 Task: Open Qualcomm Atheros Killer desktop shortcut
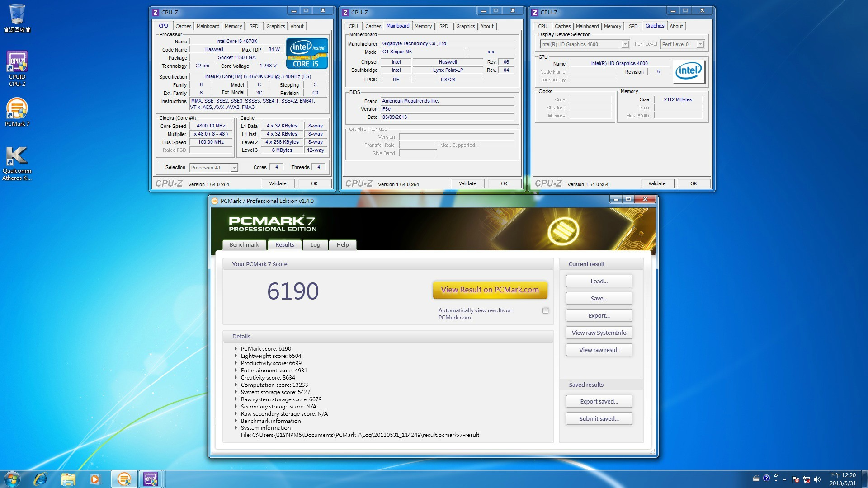(17, 163)
